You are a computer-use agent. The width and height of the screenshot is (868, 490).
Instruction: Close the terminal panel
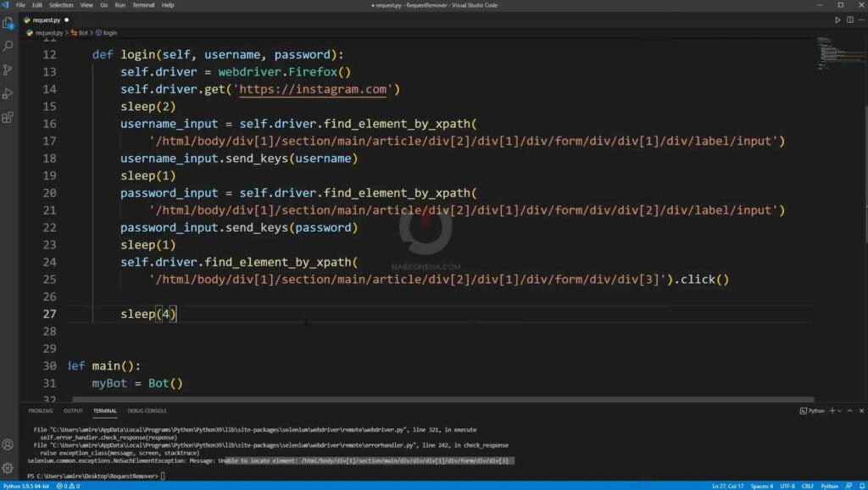[x=861, y=411]
